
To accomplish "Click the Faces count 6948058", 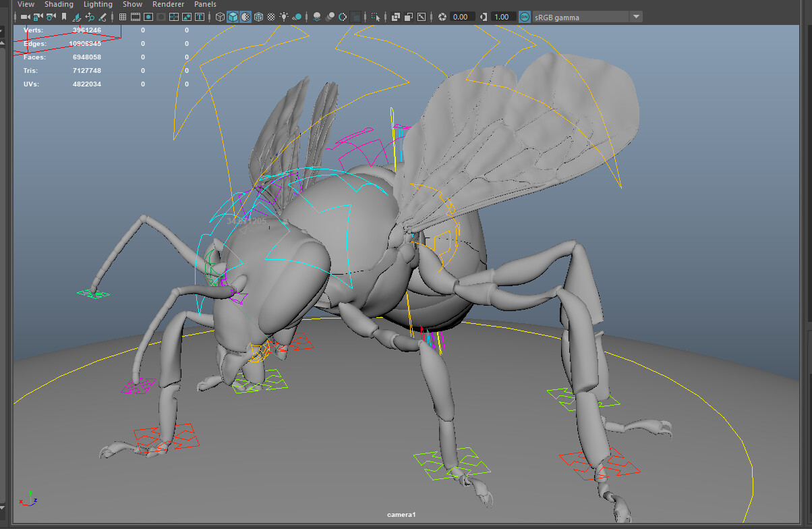I will 87,57.
